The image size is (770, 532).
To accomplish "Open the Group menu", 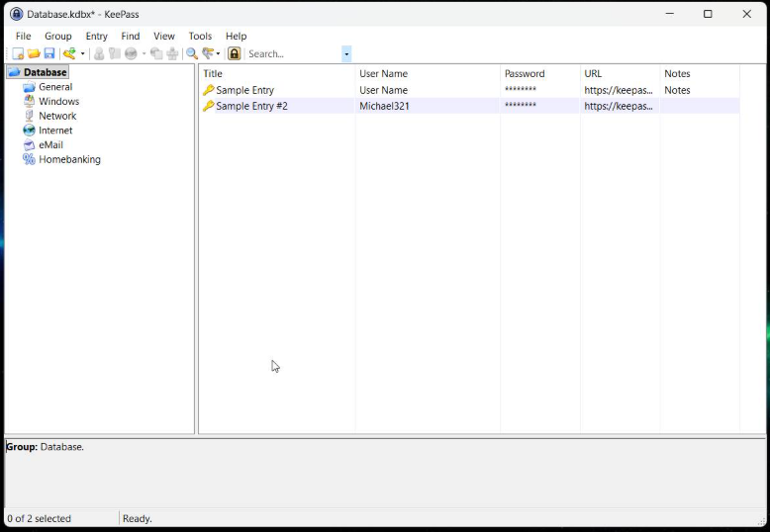I will pos(58,36).
